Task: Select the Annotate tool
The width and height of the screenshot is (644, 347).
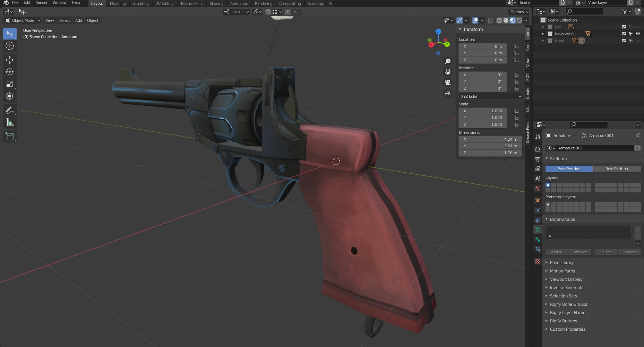Action: point(10,110)
